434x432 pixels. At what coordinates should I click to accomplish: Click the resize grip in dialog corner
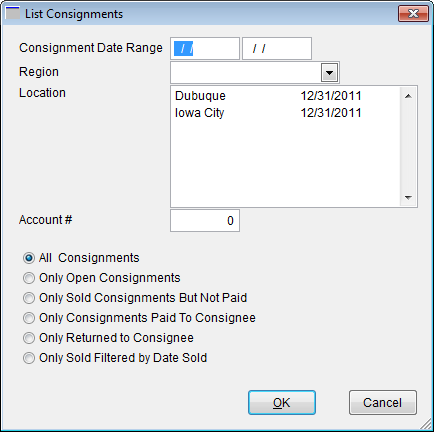(x=426, y=424)
